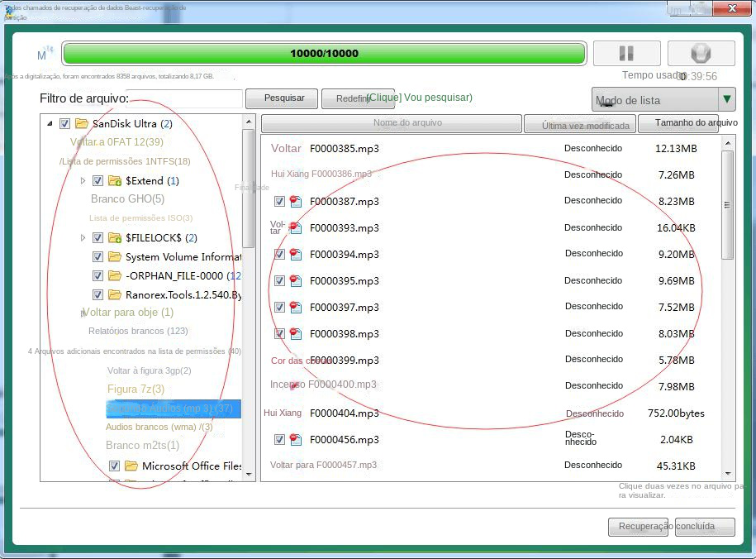Select file name F0000385.mp3
This screenshot has width=756, height=559.
click(345, 149)
